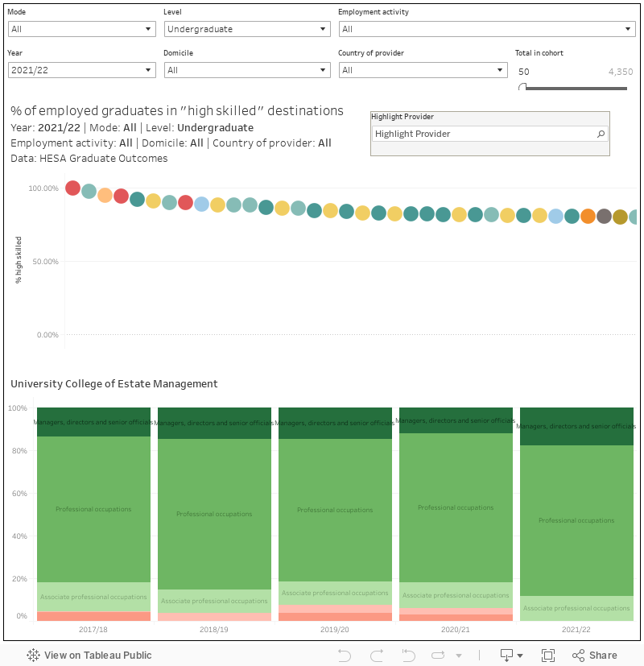644x666 pixels.
Task: Click the Redo icon in bottom toolbar
Action: point(376,656)
